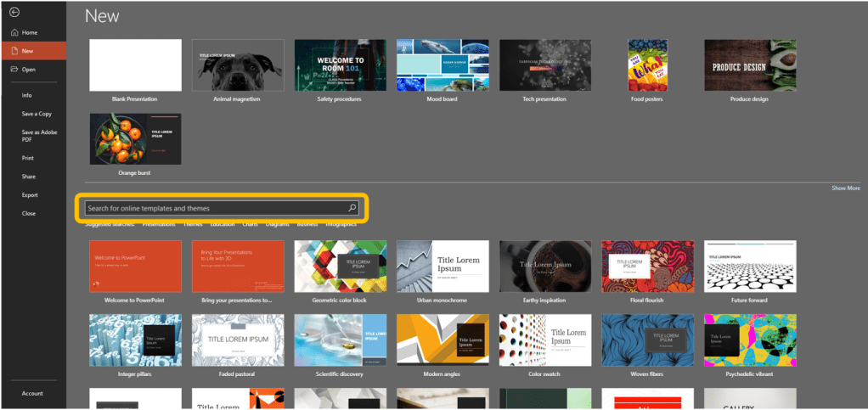Choose the Food posters template
The image size is (868, 410).
pyautogui.click(x=647, y=65)
